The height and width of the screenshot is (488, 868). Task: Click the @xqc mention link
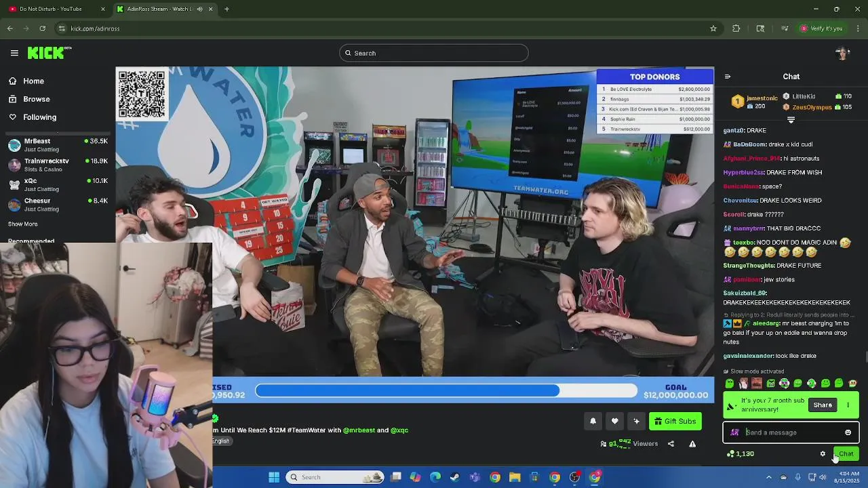(x=399, y=430)
